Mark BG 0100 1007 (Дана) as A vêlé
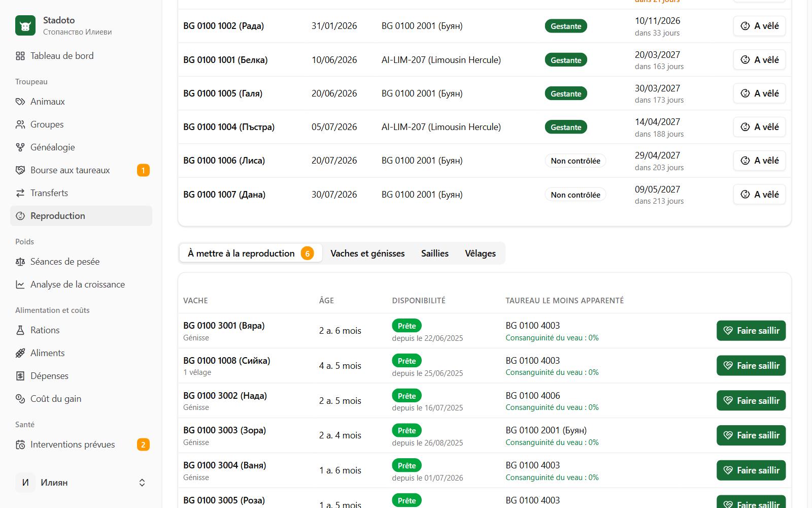The height and width of the screenshot is (508, 812). (x=759, y=195)
